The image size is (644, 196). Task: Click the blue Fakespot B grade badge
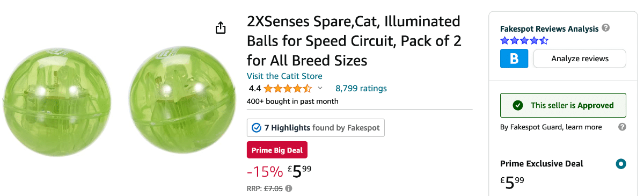(x=514, y=59)
